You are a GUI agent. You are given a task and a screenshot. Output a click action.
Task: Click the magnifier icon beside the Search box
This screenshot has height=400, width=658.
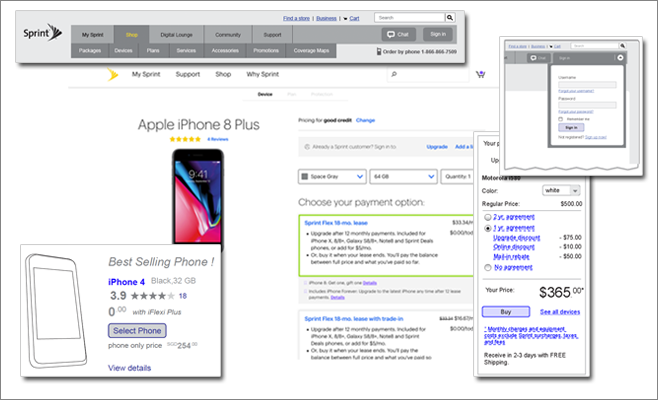[x=448, y=18]
